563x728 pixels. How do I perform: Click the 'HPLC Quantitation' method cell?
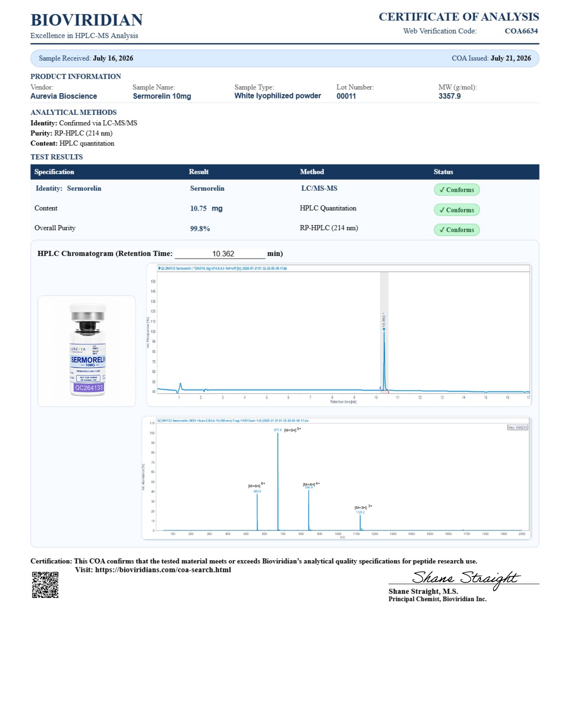click(328, 208)
